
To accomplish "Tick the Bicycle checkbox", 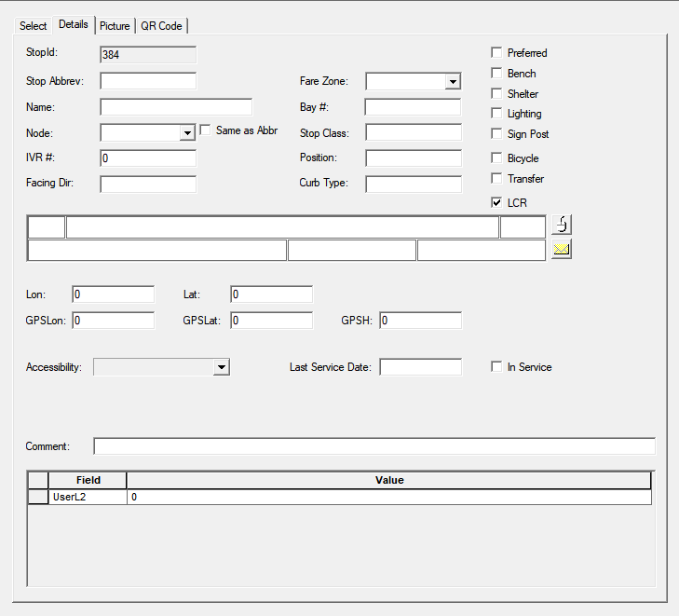I will click(x=496, y=158).
